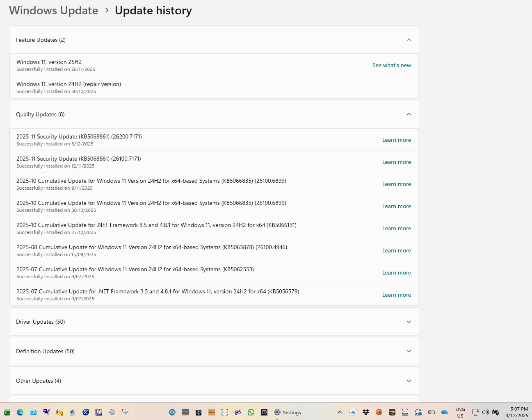The height and width of the screenshot is (420, 532).
Task: Open the Google Earth globe taskbar icon
Action: (x=112, y=412)
